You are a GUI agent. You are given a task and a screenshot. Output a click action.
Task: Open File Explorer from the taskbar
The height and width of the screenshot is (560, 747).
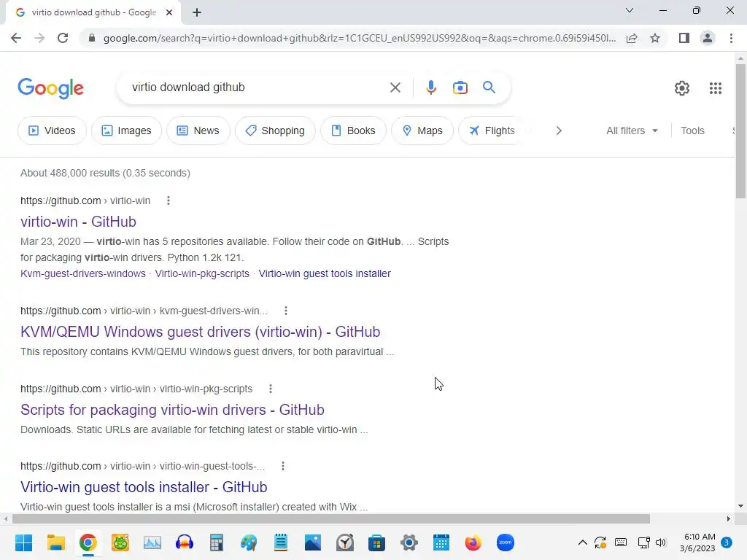pos(55,542)
